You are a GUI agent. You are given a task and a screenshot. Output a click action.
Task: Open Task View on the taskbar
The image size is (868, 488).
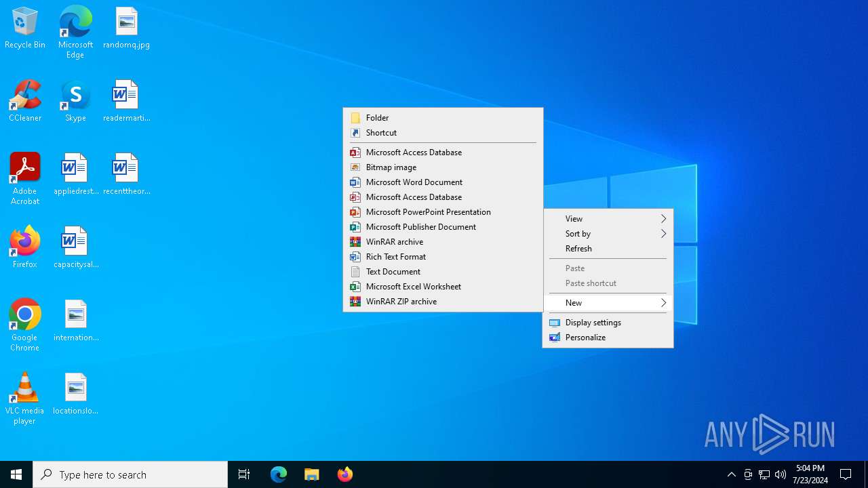(x=244, y=474)
